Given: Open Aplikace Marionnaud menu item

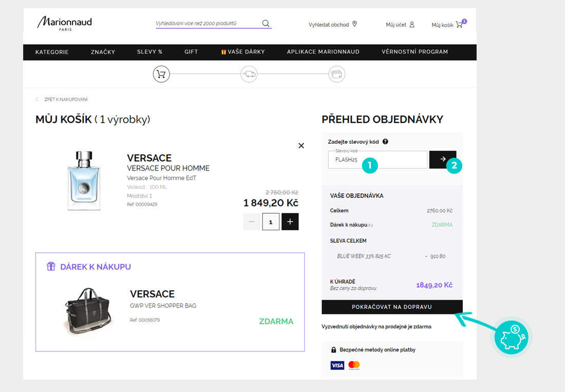Looking at the screenshot, I should [323, 52].
